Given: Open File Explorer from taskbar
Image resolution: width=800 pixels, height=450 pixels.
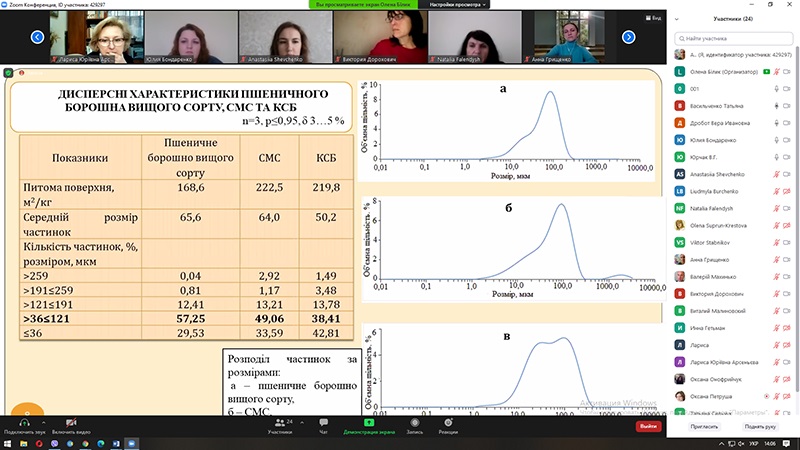Looking at the screenshot, I should (23, 444).
